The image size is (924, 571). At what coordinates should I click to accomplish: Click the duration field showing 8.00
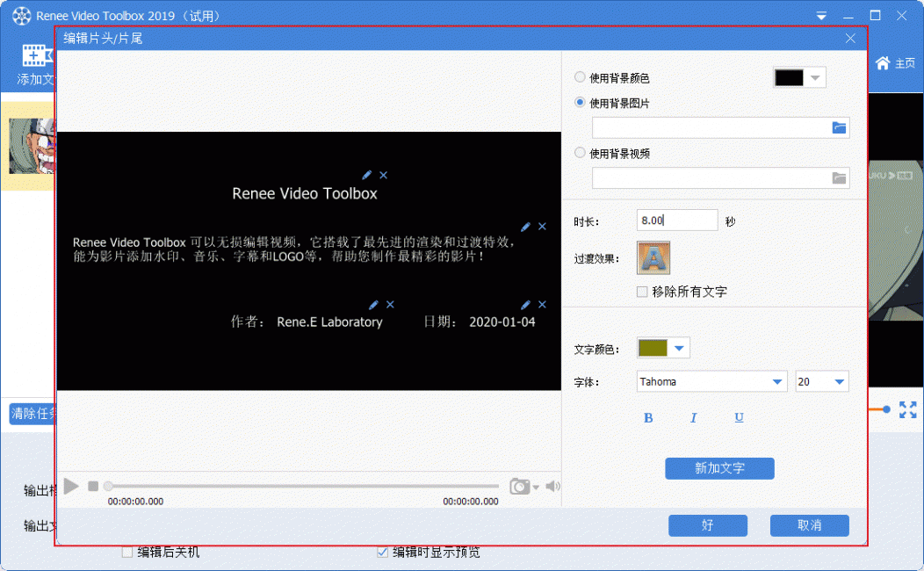click(x=677, y=220)
